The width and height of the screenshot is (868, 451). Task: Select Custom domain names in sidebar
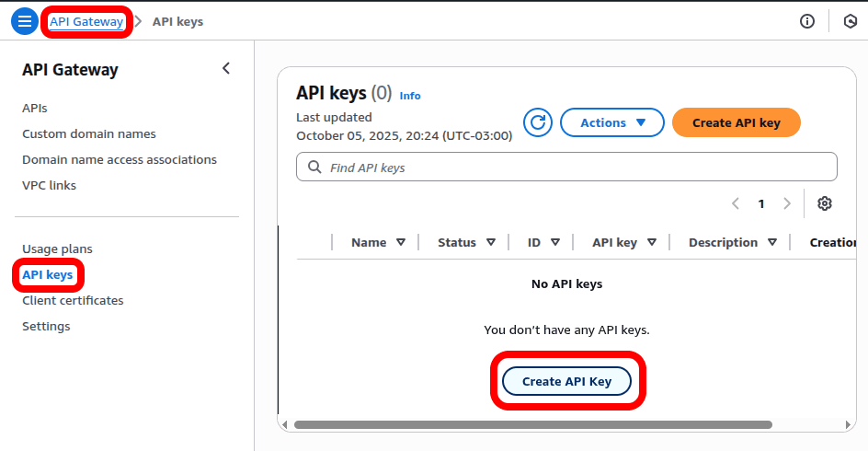(89, 134)
